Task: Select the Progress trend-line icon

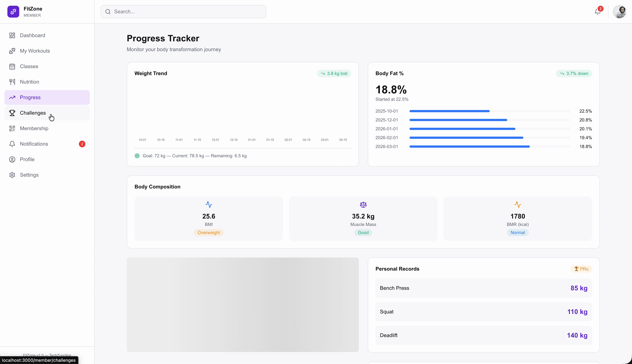Action: pos(12,97)
